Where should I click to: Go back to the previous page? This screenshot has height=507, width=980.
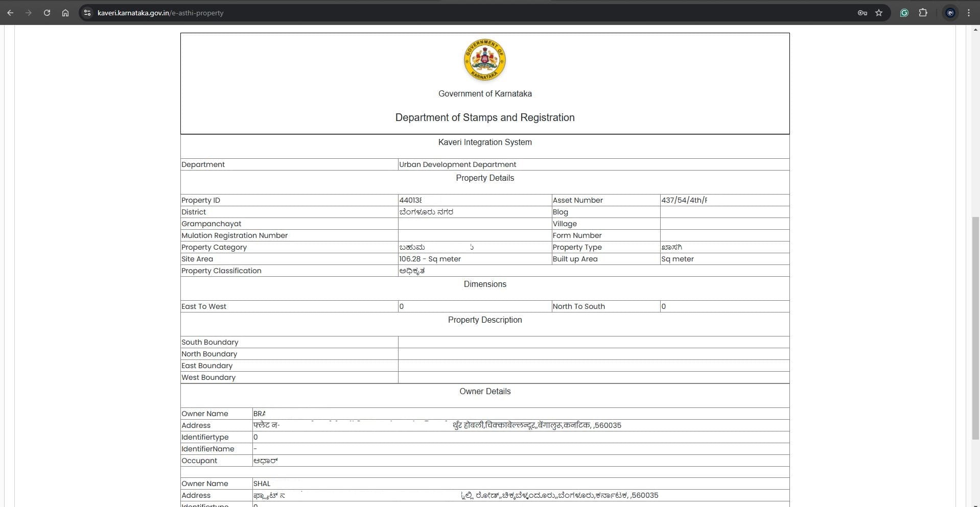10,13
